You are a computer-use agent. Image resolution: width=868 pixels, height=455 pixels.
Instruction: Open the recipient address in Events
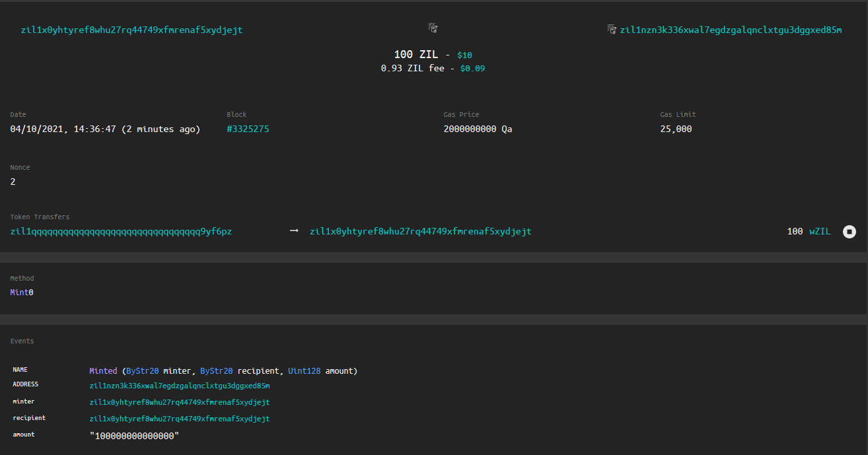coord(180,419)
